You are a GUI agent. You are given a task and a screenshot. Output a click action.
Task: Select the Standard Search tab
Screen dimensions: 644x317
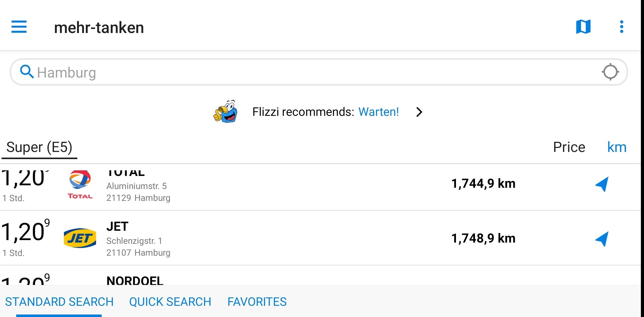(59, 302)
